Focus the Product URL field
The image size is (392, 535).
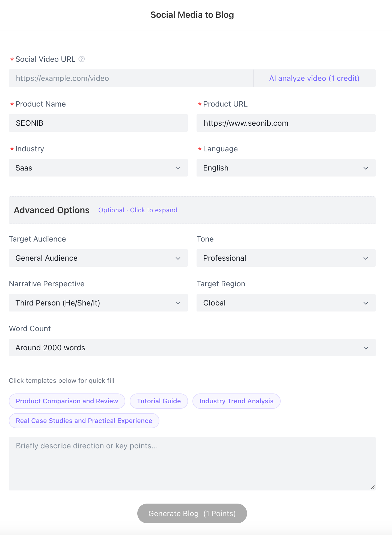(x=286, y=123)
